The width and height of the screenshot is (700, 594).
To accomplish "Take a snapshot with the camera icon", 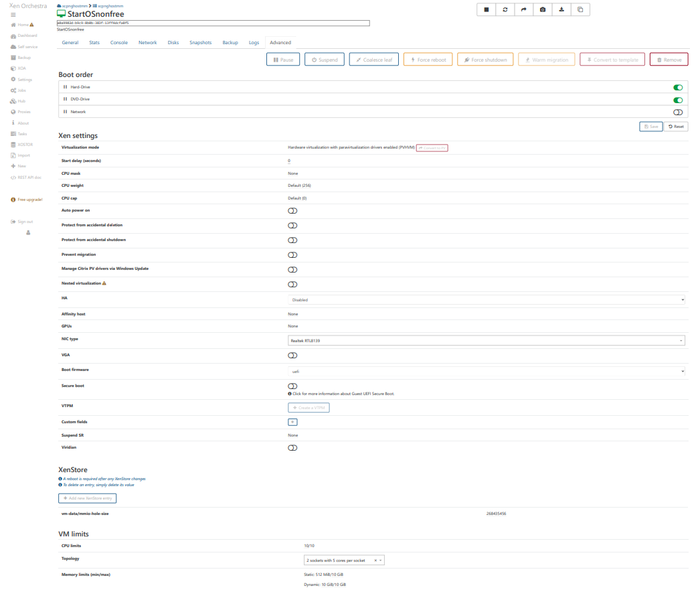I will (543, 10).
